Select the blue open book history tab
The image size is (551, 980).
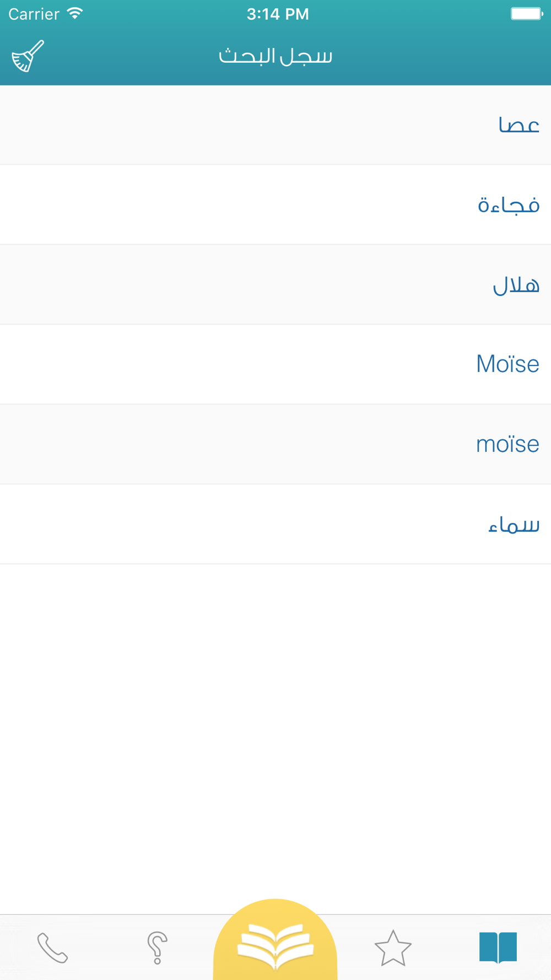pos(498,947)
